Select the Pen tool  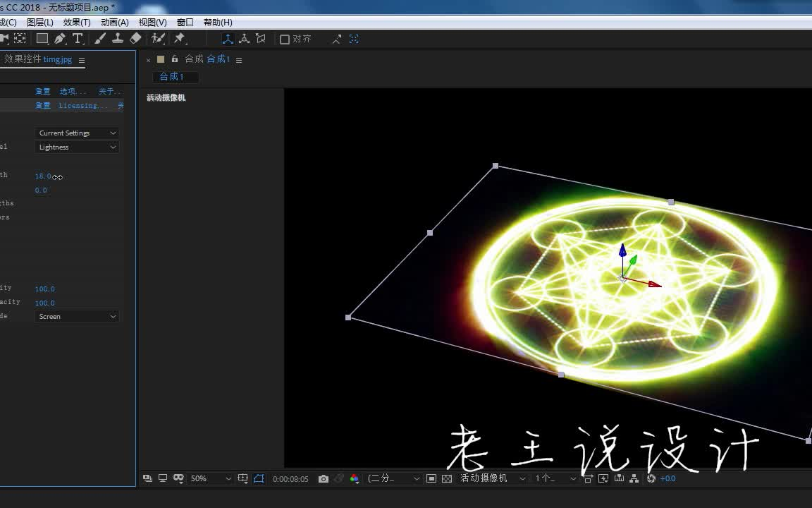coord(61,39)
